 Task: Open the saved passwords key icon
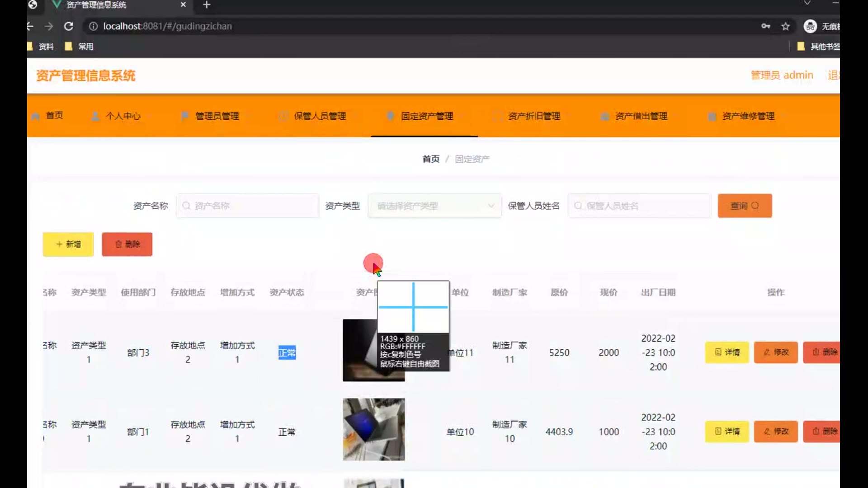click(765, 26)
